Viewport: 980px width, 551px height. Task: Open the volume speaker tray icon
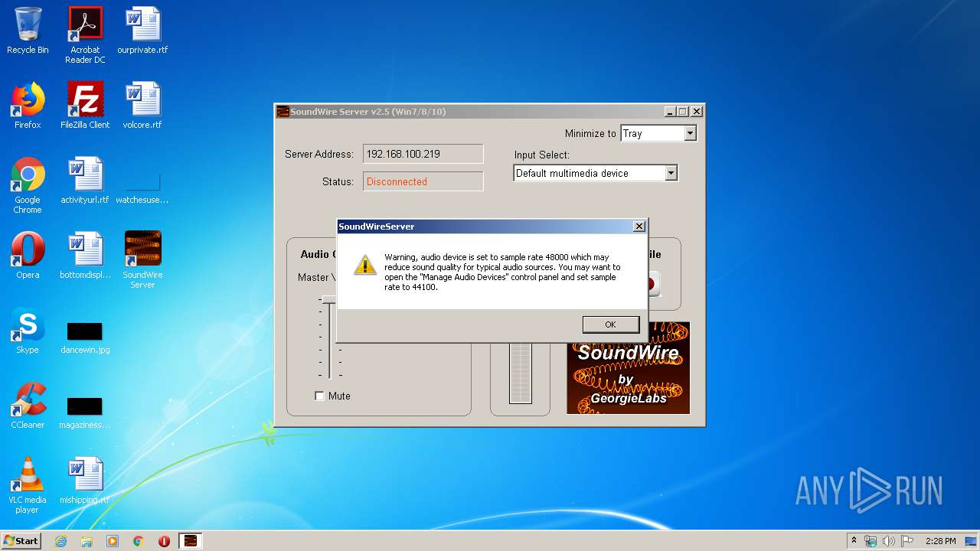[889, 541]
